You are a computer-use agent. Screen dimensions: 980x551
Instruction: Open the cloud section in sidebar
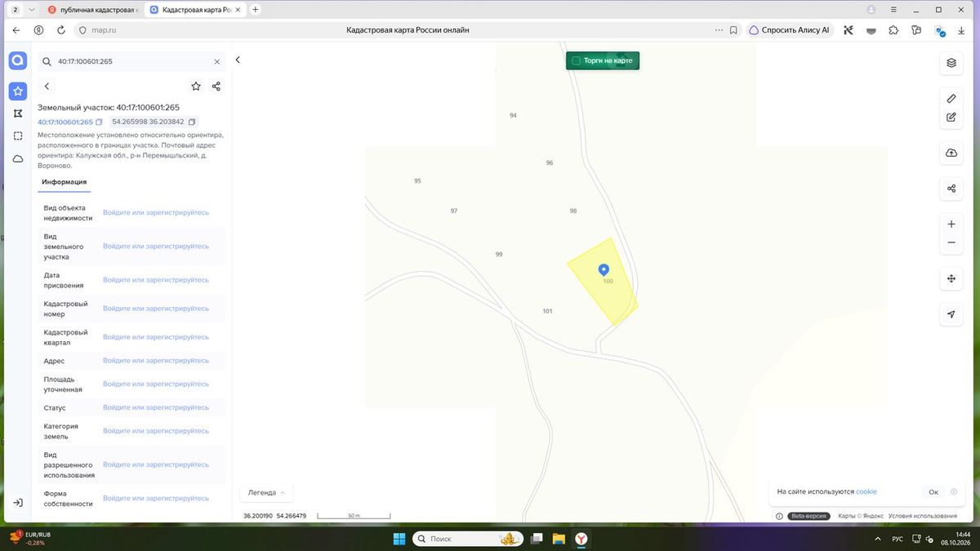(x=18, y=158)
